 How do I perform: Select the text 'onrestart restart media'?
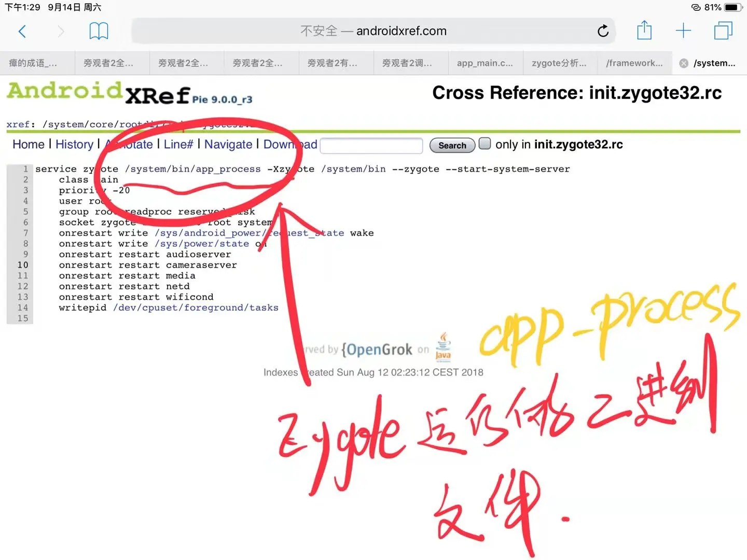click(127, 276)
